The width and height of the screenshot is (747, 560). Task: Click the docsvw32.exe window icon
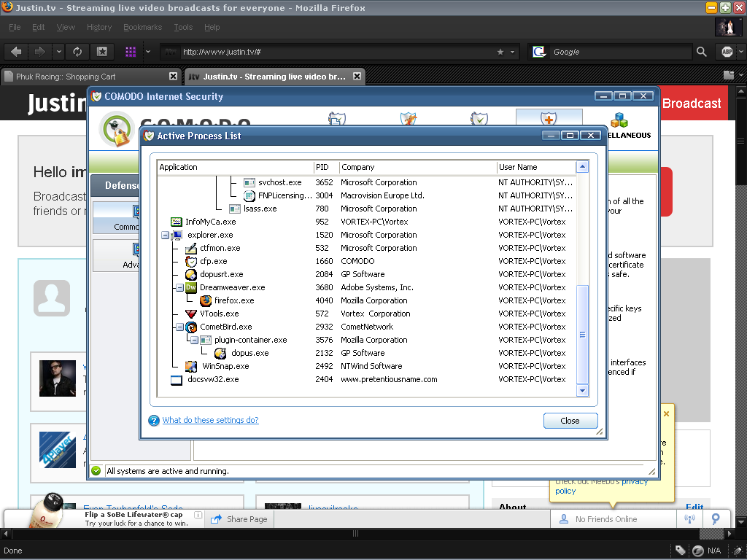pyautogui.click(x=177, y=379)
